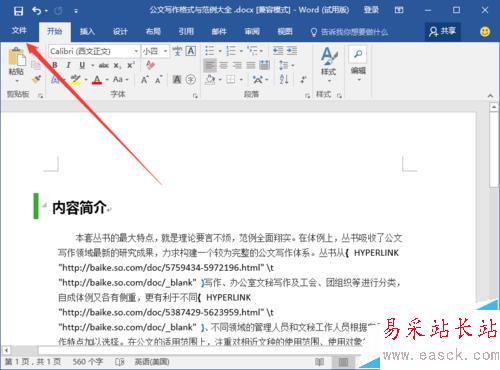Screen dimensions: 500x370
Task: Open ribbon display options icon
Action: [399, 10]
